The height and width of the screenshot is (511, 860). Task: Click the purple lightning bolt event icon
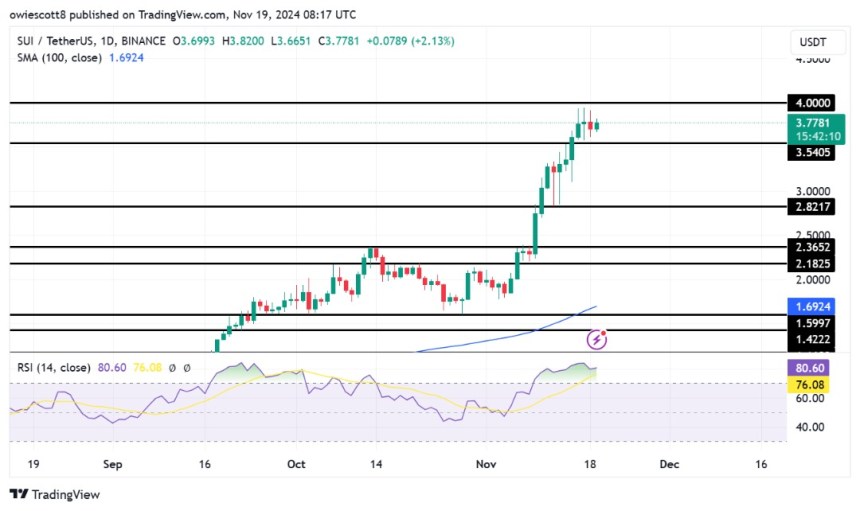pos(597,339)
